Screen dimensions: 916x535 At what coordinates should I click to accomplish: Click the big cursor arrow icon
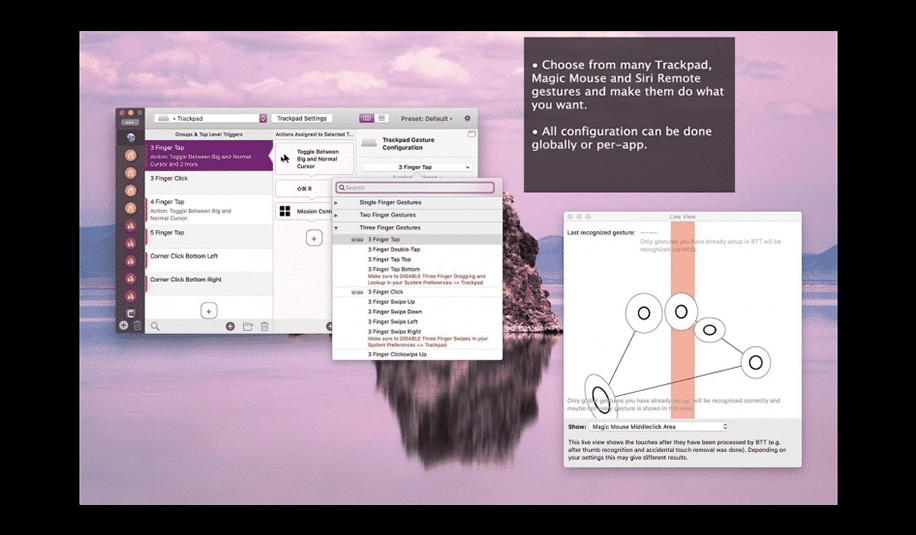click(x=285, y=158)
